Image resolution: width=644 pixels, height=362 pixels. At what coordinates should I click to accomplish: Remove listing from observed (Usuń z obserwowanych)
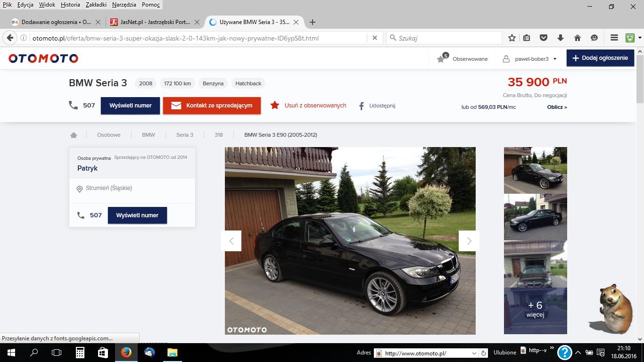point(309,106)
